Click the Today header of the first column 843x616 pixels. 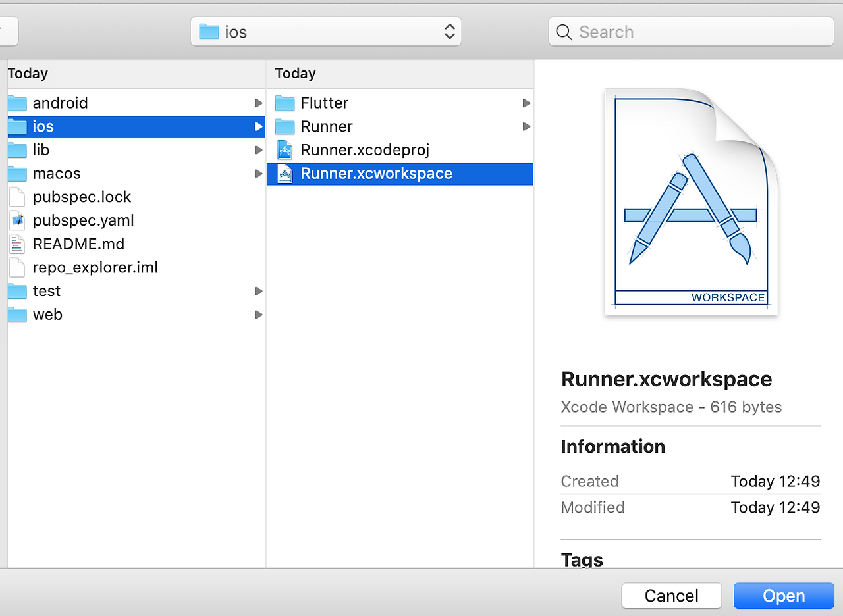click(28, 74)
